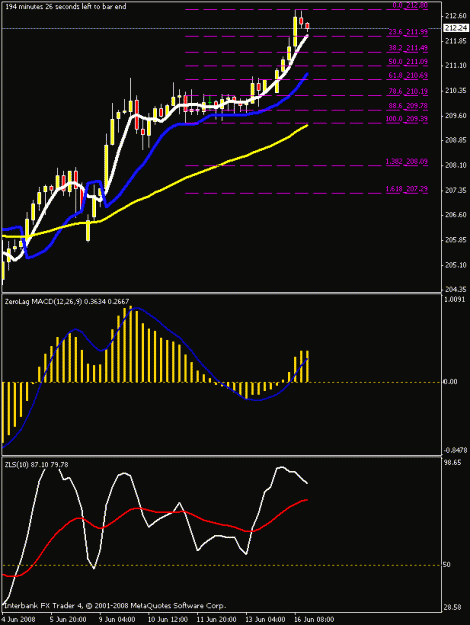
Task: Select the 50.0 211.09 Fibonacci level label
Action: coord(408,62)
